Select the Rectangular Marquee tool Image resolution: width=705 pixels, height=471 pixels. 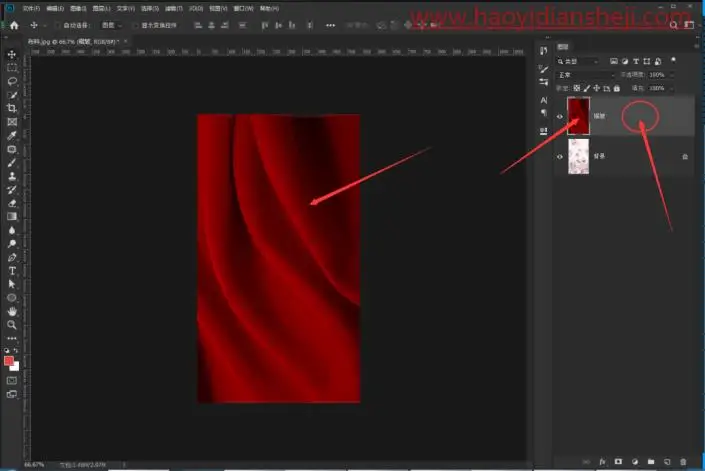coord(12,68)
